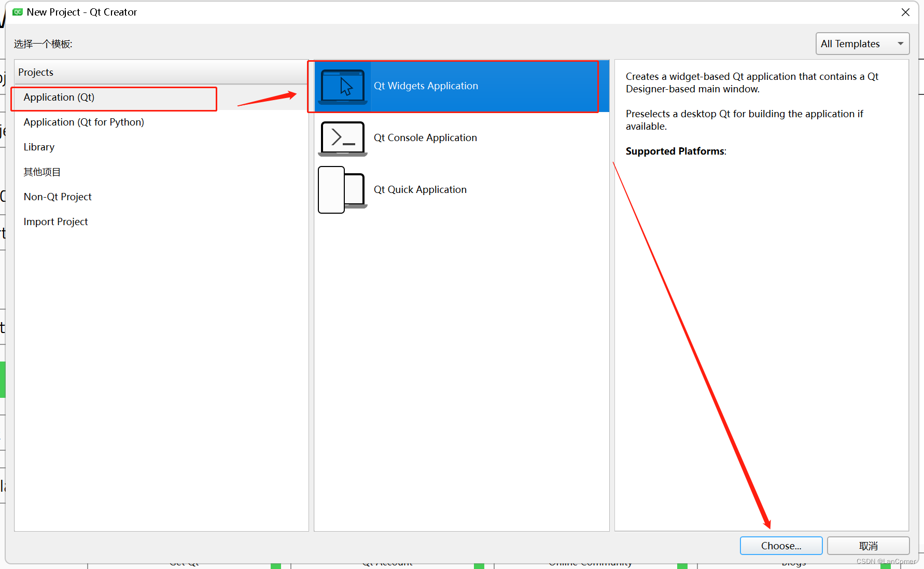
Task: Open the All Templates dropdown
Action: [x=862, y=44]
